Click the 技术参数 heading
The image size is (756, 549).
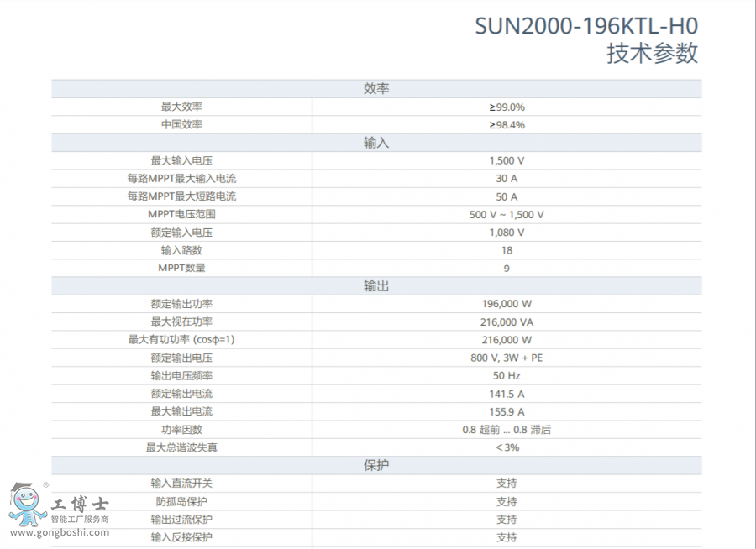[652, 54]
